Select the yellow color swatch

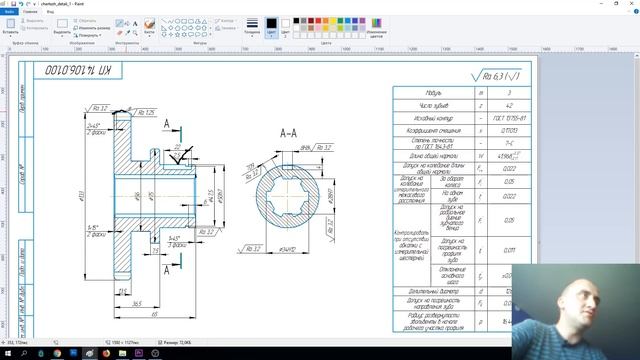pyautogui.click(x=333, y=20)
